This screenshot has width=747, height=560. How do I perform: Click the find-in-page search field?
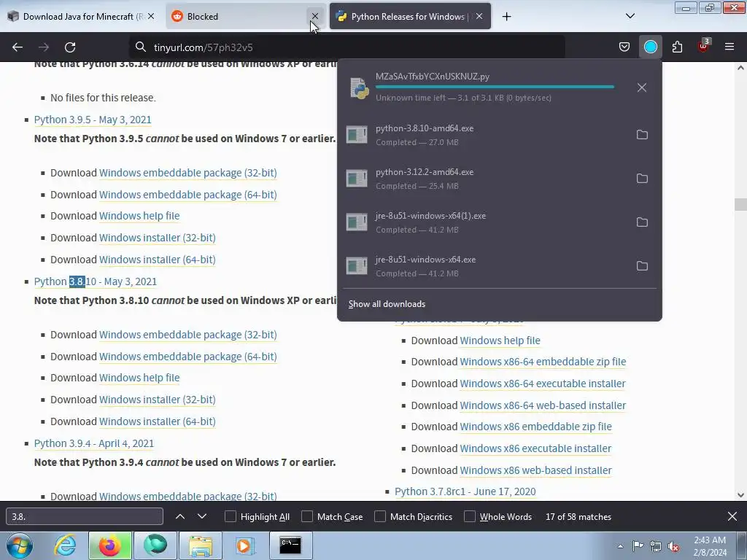point(85,517)
